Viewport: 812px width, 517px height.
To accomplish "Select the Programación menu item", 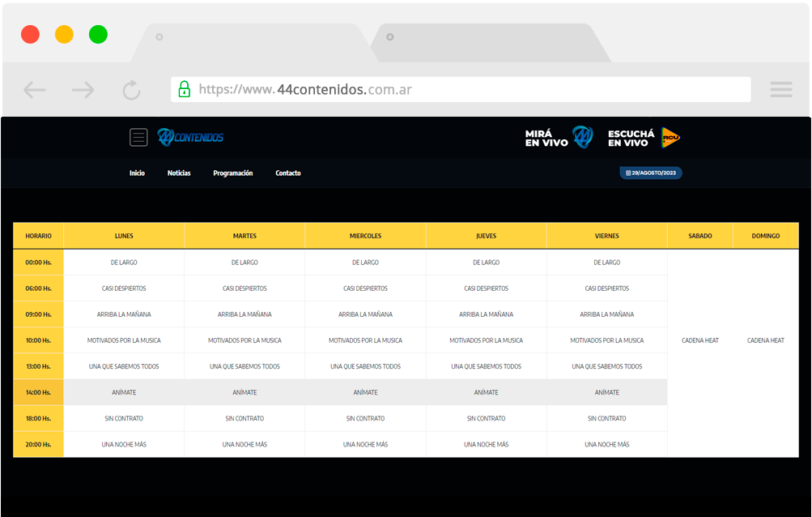I will coord(233,173).
